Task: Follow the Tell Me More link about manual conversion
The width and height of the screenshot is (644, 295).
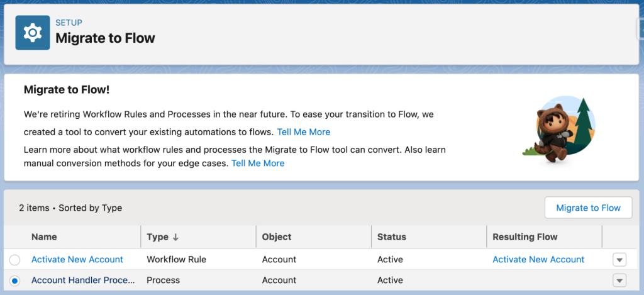Action: tap(258, 164)
